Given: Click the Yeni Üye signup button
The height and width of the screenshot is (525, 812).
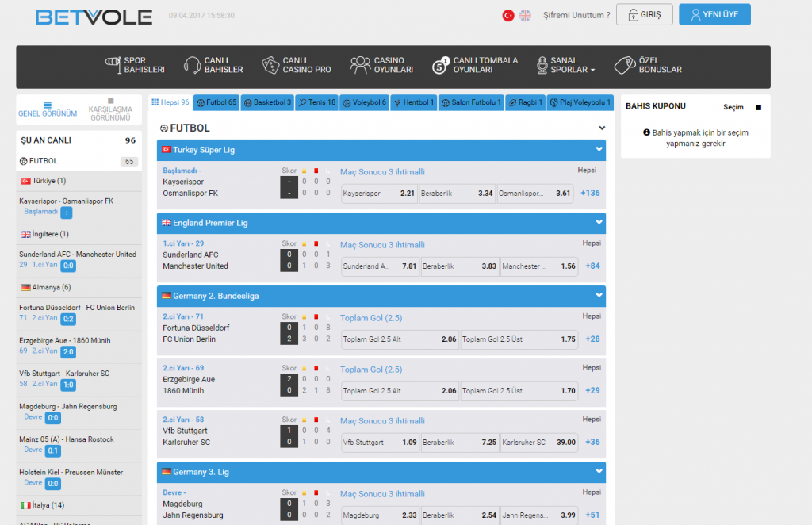Looking at the screenshot, I should [714, 14].
